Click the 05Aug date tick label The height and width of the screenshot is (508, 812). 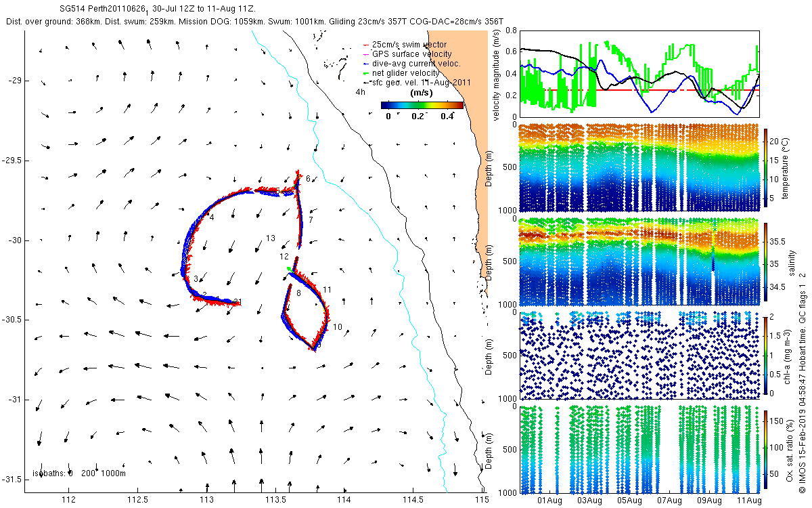tap(630, 501)
